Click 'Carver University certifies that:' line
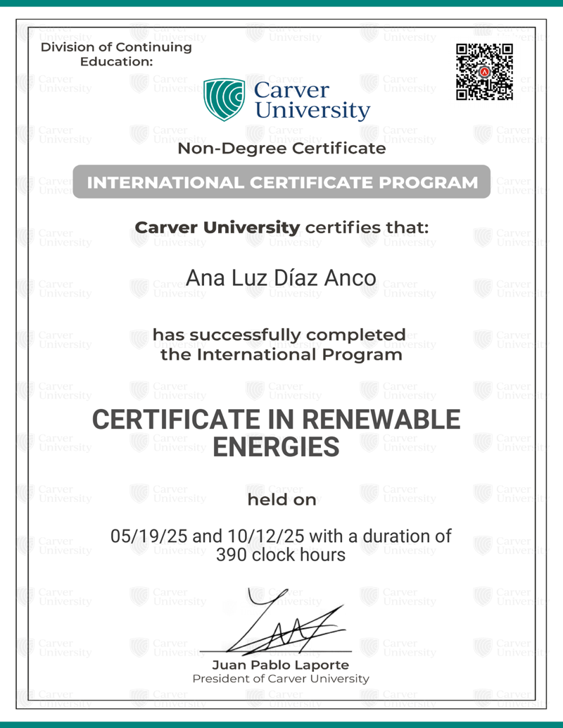The image size is (563, 728). pos(281,227)
